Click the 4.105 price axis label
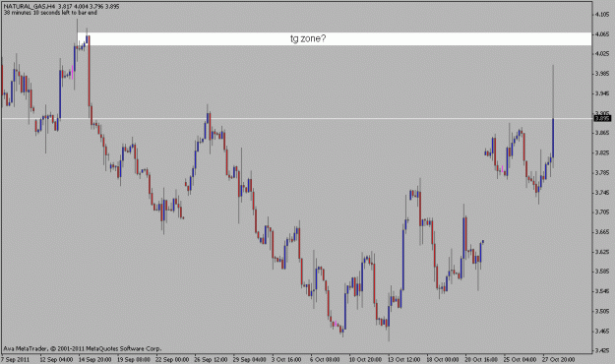 click(602, 14)
